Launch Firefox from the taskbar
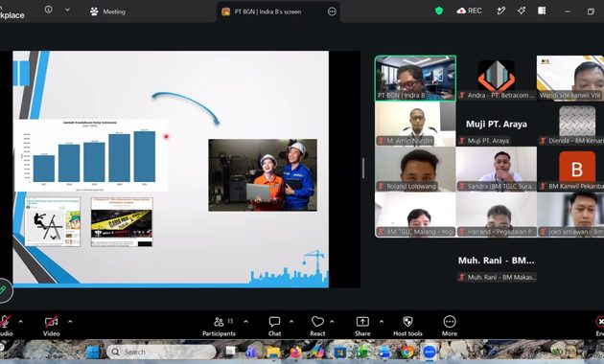This screenshot has width=604, height=364. click(x=296, y=353)
